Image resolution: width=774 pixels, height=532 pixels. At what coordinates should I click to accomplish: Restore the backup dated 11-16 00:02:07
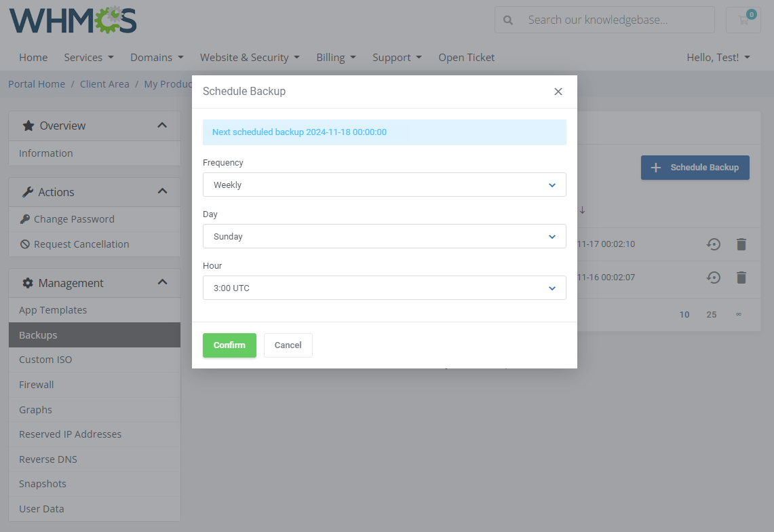713,278
